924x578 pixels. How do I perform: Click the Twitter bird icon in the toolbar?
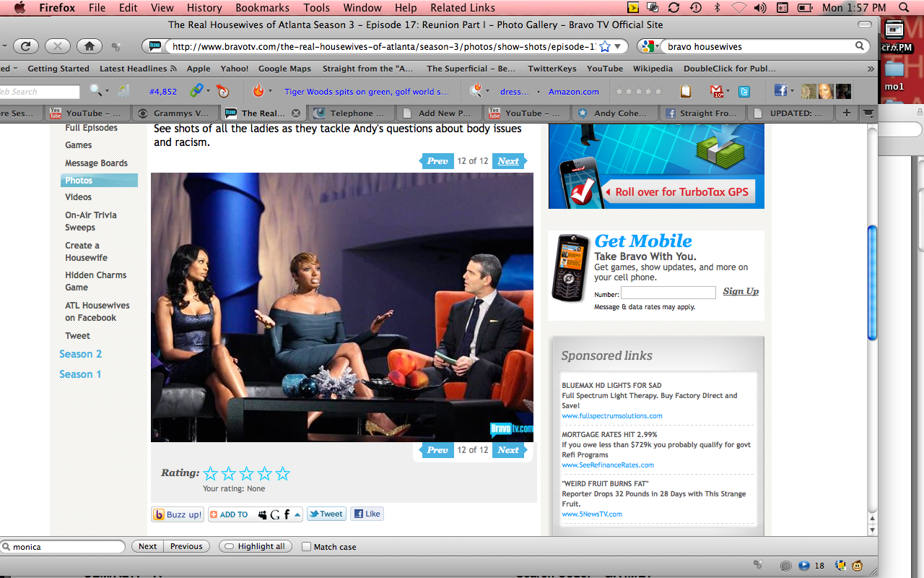pos(744,91)
